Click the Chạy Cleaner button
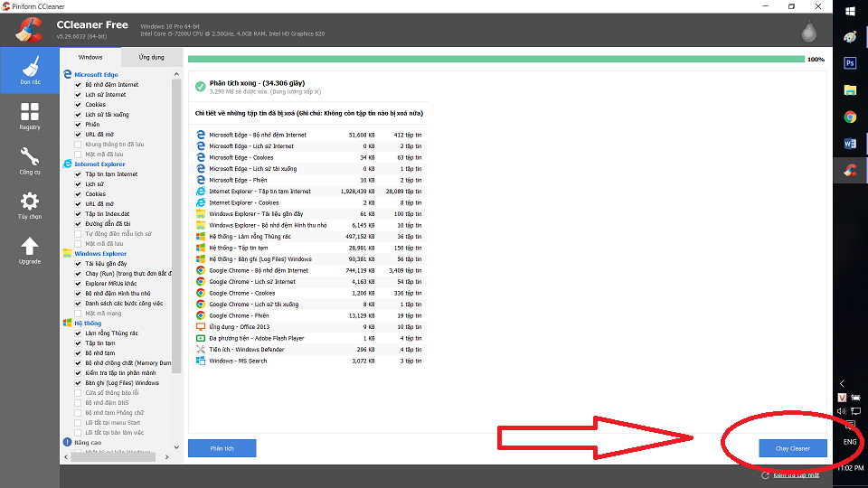 pyautogui.click(x=793, y=448)
